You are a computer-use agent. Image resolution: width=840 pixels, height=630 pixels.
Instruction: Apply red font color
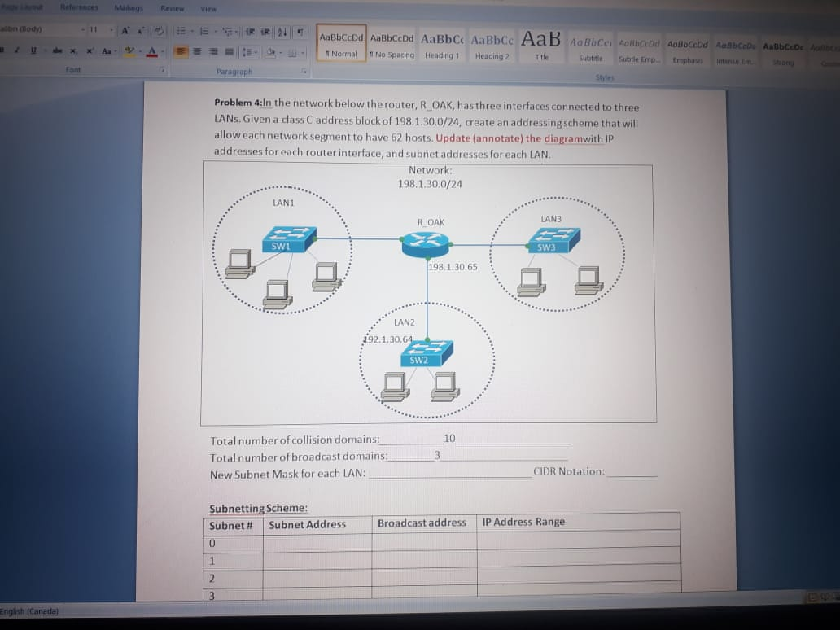point(152,51)
